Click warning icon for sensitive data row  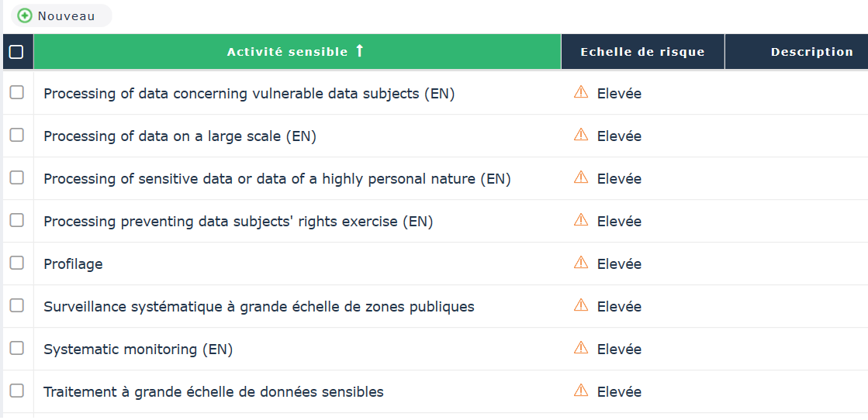pos(581,177)
